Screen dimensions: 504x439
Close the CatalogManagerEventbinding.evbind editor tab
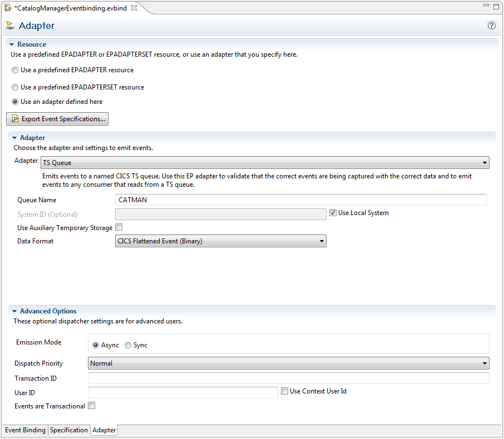(x=134, y=7)
